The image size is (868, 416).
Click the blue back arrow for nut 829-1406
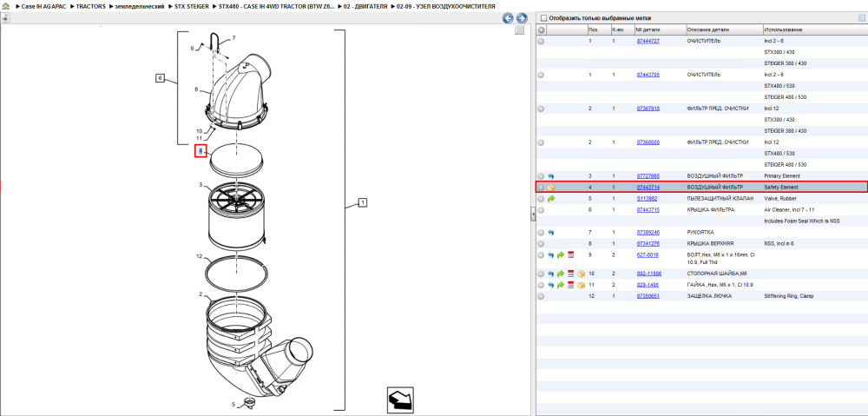point(551,285)
